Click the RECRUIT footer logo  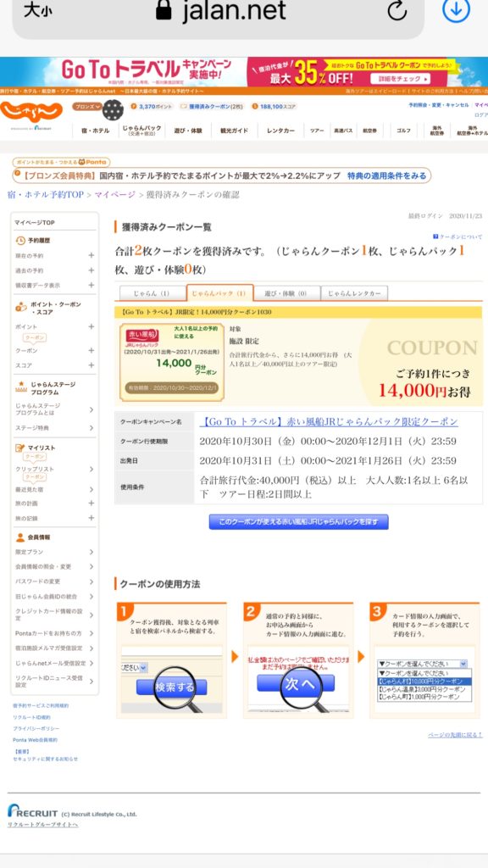(33, 811)
